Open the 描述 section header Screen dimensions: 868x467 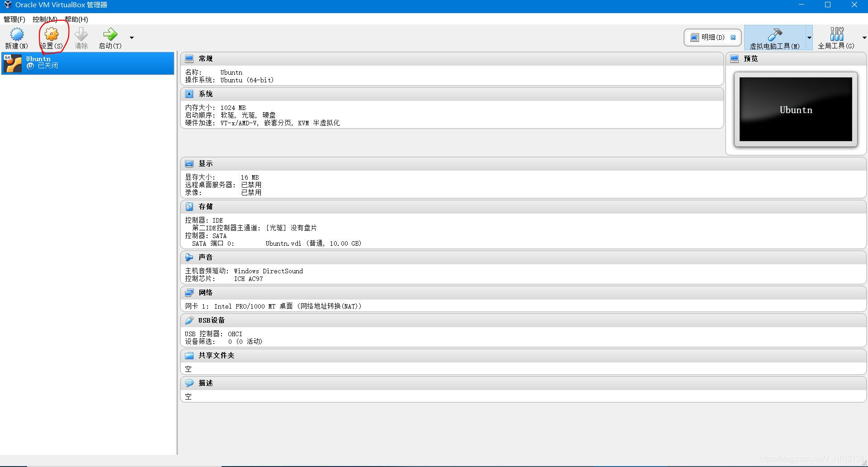(206, 383)
